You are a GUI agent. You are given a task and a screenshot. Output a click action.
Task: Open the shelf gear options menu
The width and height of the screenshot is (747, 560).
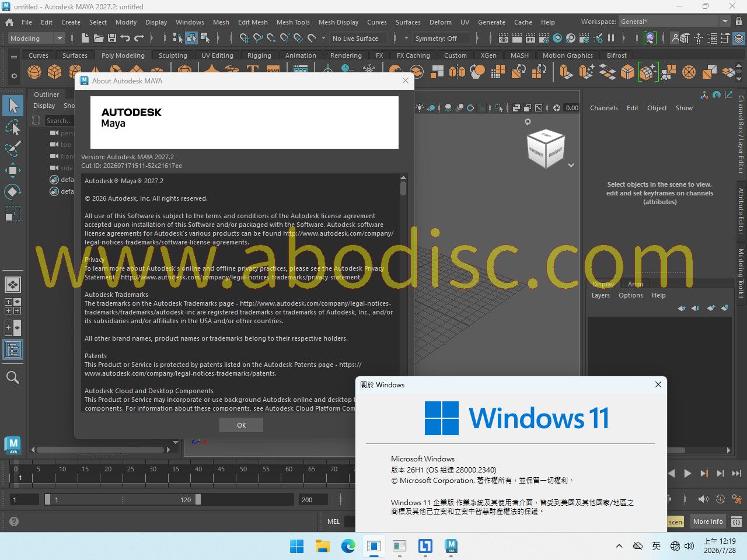tap(14, 76)
